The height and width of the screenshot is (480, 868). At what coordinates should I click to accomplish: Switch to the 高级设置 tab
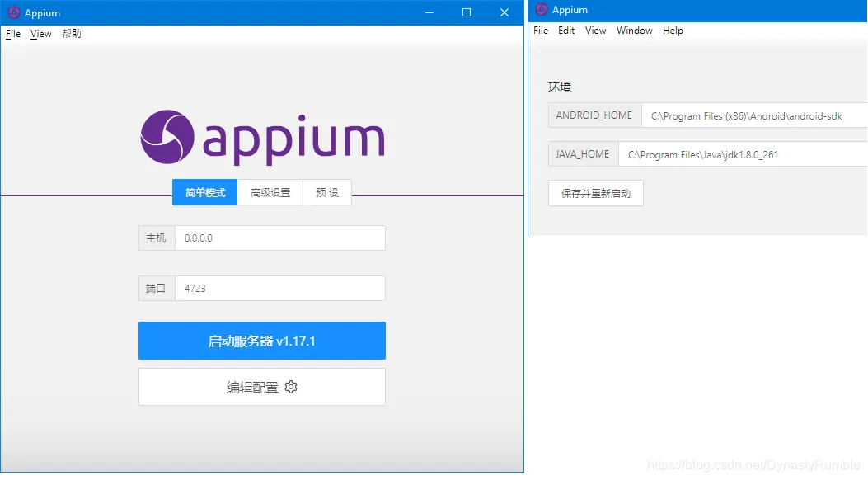(270, 193)
